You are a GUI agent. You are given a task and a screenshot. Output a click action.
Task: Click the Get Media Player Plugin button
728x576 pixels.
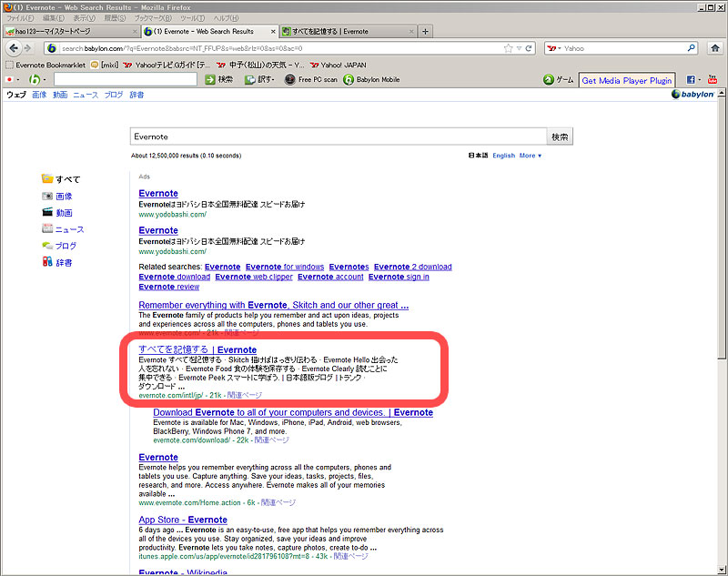pyautogui.click(x=627, y=80)
